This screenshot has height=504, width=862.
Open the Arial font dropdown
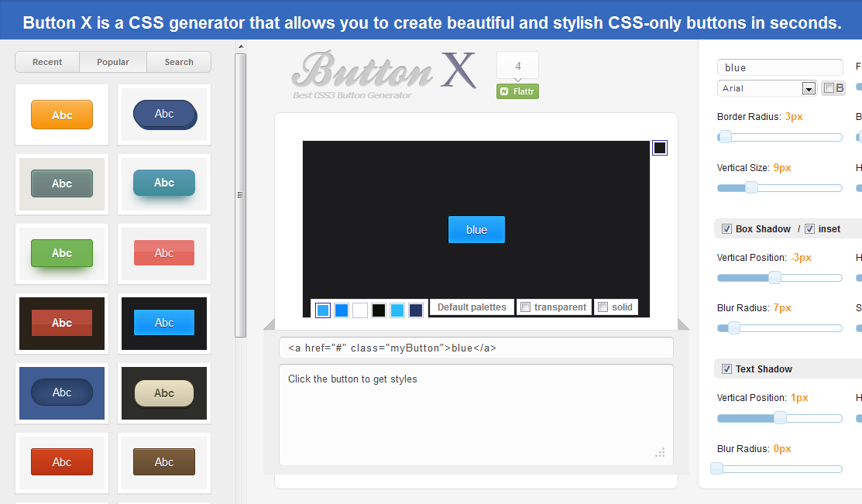[809, 87]
